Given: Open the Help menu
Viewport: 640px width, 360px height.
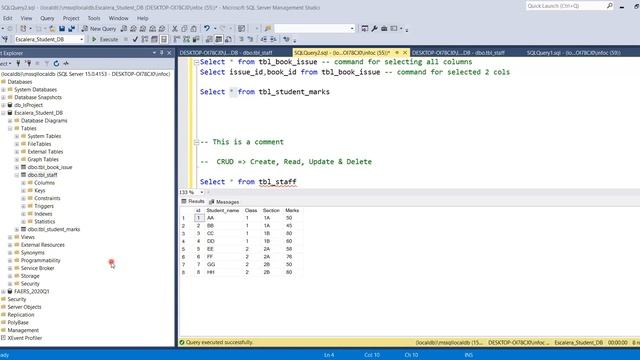Looking at the screenshot, I should click(x=142, y=18).
